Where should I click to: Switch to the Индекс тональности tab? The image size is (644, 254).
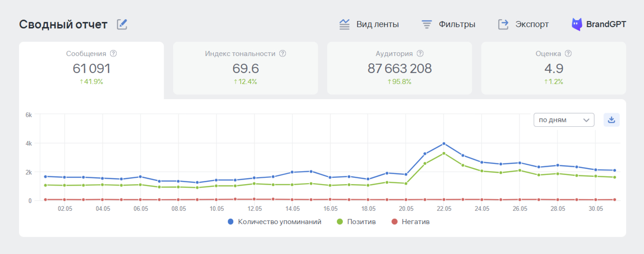click(245, 68)
